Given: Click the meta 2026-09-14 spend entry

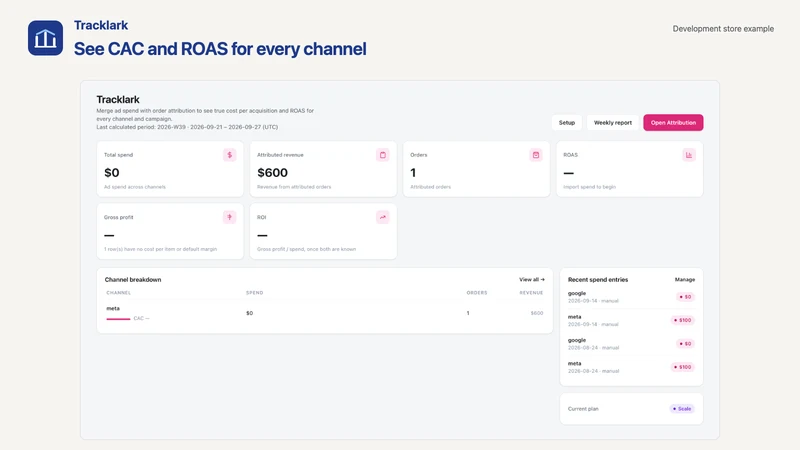Looking at the screenshot, I should click(631, 320).
